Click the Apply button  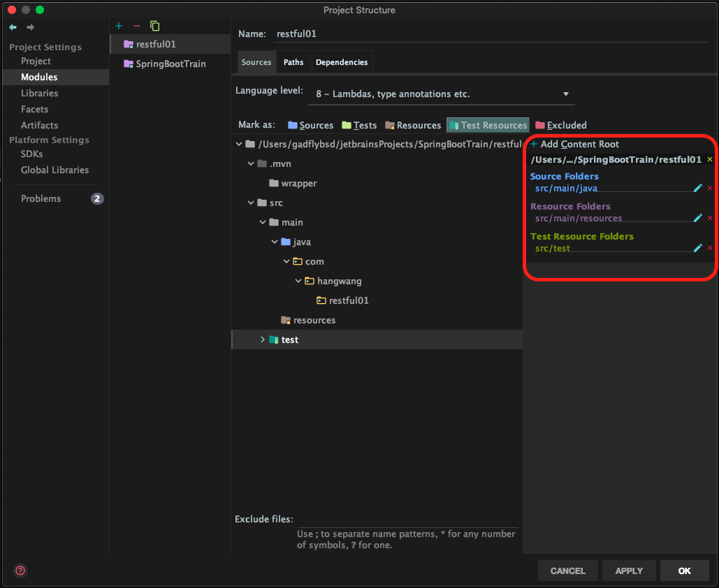[628, 571]
